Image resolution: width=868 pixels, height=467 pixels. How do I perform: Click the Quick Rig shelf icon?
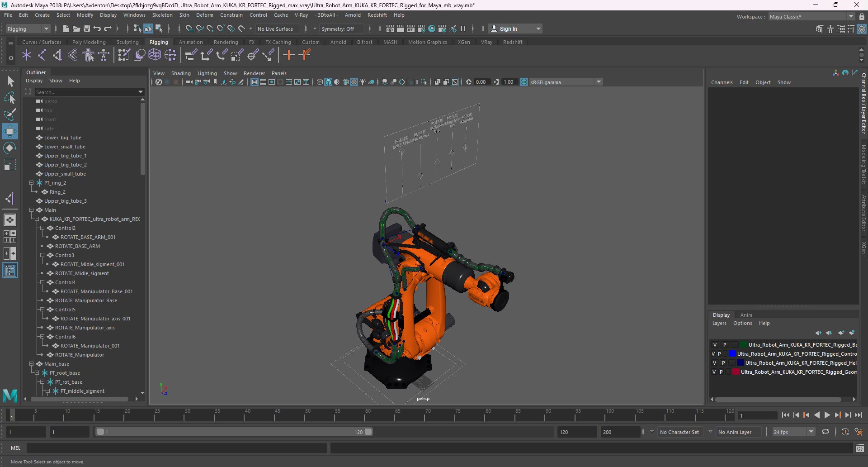pos(89,55)
